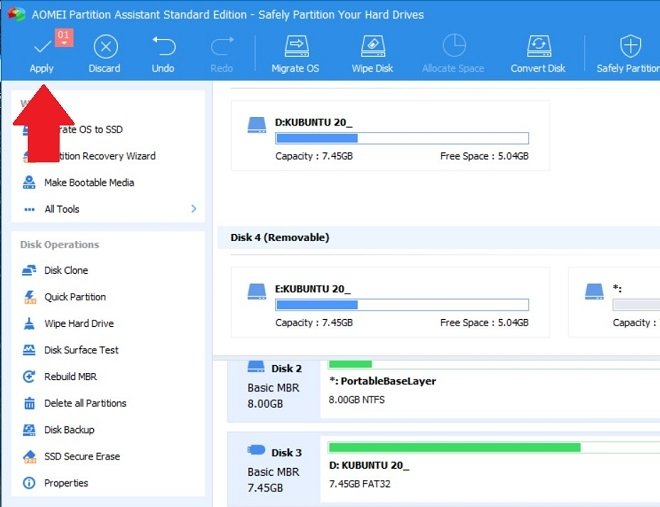Viewport: 660px width, 507px height.
Task: Click the Allocate Space toolbar icon
Action: (x=454, y=45)
